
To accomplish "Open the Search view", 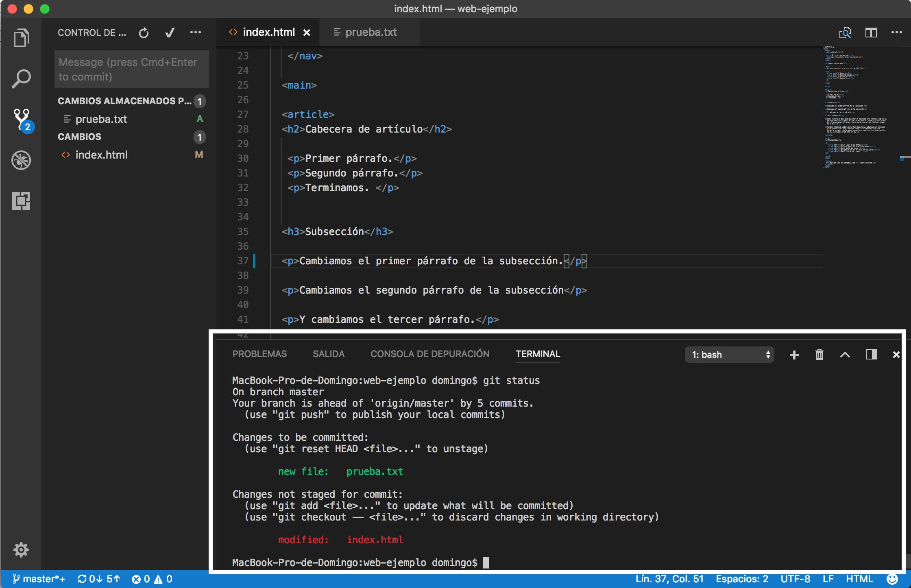I will point(21,78).
